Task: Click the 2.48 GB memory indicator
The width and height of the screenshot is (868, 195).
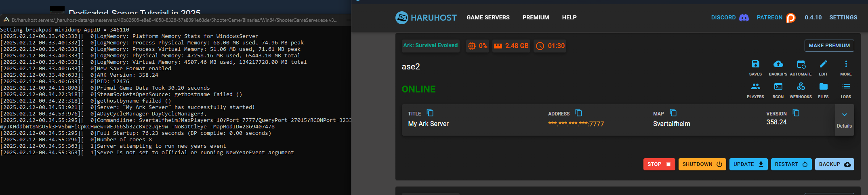Action: pyautogui.click(x=511, y=46)
